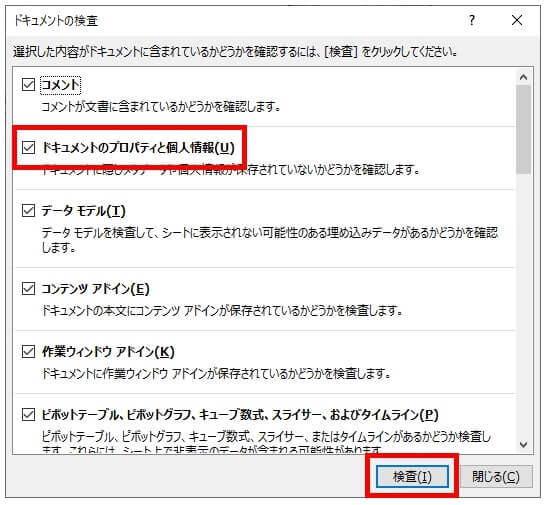Toggle ドキュメントのプロパティと個人情報 checkbox
Screen dimensions: 546x505
coord(28,148)
